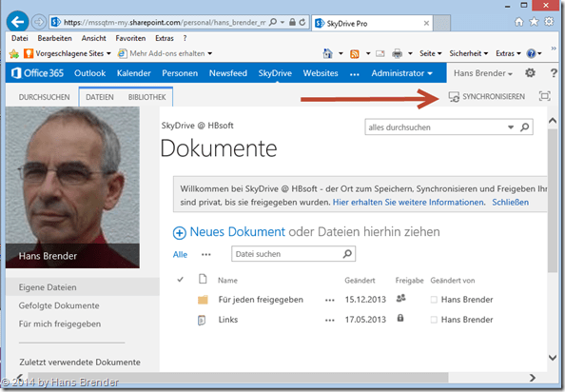The height and width of the screenshot is (392, 565).
Task: Expand the Mehr Add-ons erhalten dropdown
Action: pyautogui.click(x=209, y=53)
